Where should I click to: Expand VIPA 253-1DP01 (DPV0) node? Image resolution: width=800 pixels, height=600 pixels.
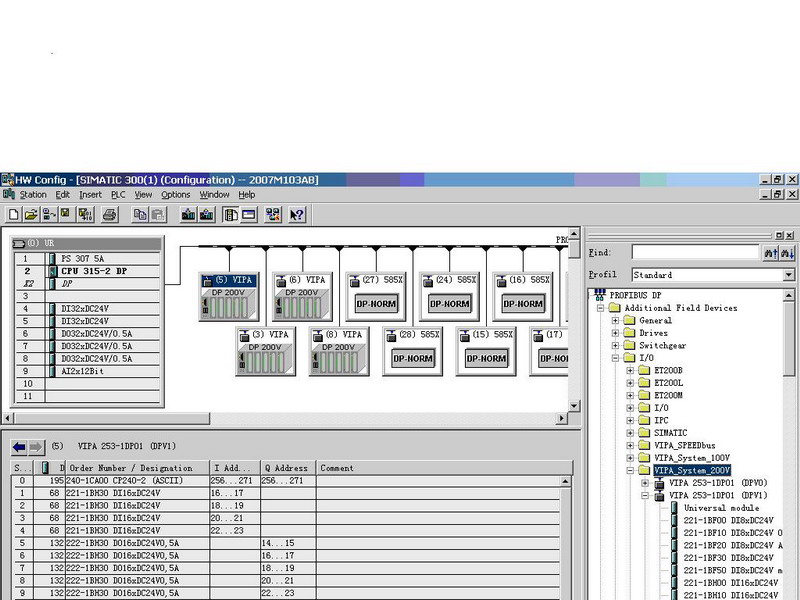point(645,483)
